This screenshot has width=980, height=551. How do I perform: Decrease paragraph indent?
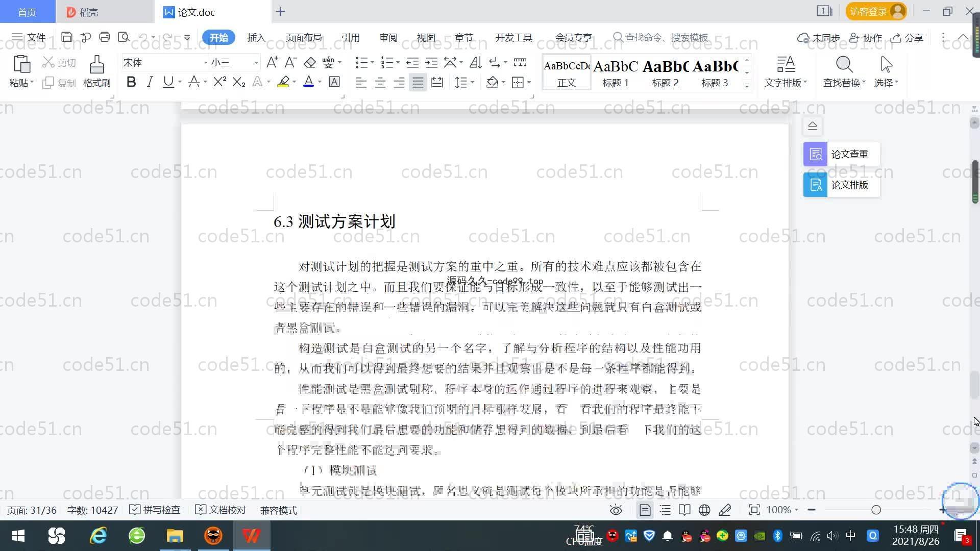point(412,63)
